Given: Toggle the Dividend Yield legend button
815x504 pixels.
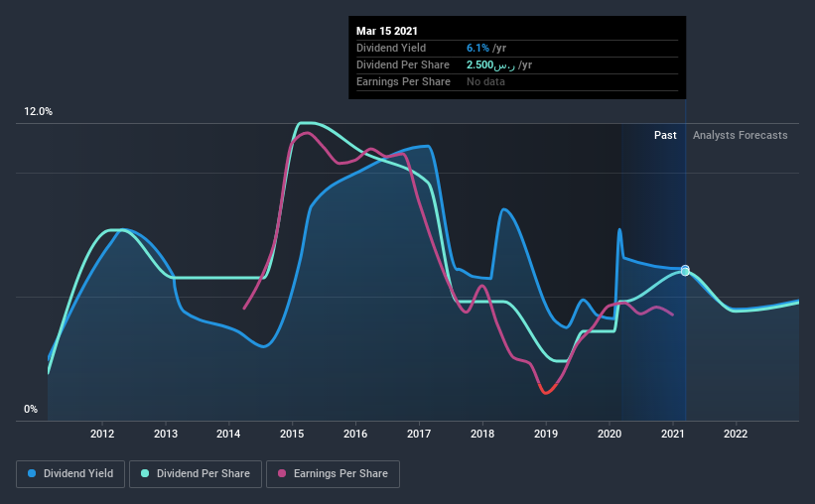Looking at the screenshot, I should 70,474.
